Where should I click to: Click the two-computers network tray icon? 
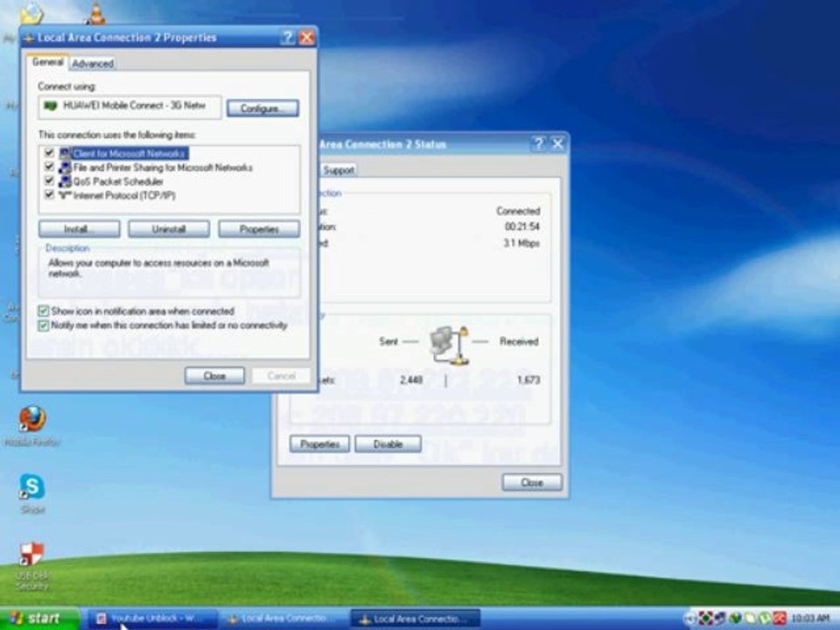click(720, 619)
